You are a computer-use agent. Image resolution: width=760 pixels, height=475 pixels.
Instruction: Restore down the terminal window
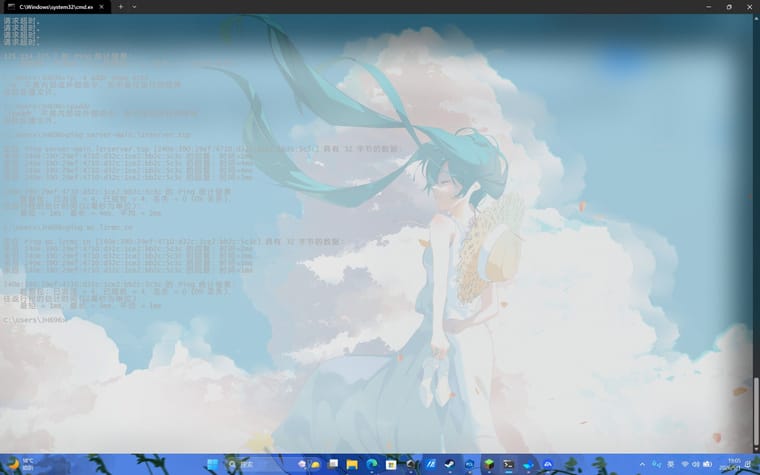coord(729,7)
